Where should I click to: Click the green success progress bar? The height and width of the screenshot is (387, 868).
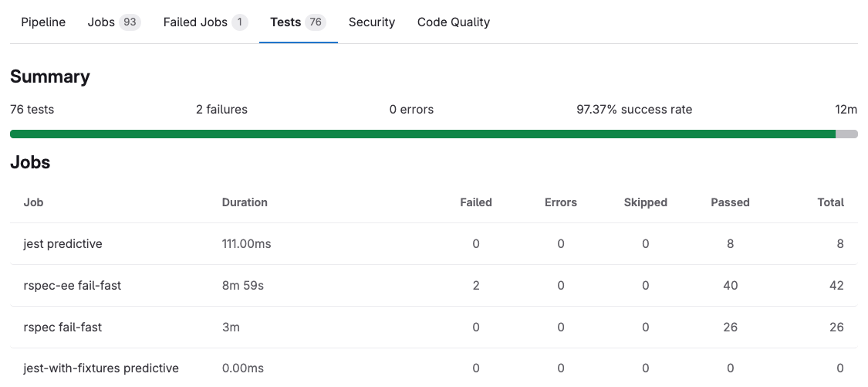click(x=422, y=134)
